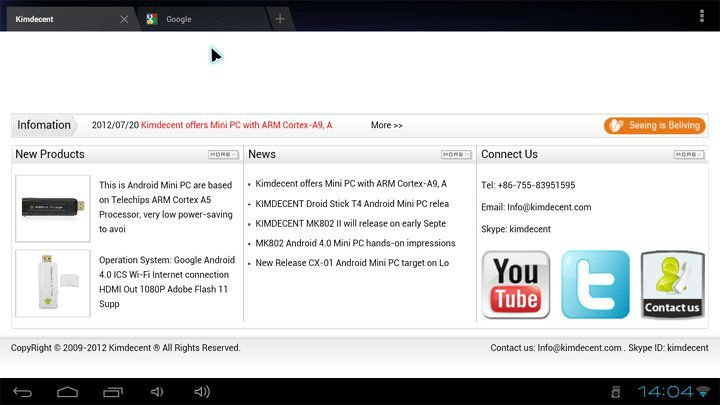The image size is (720, 405).
Task: Switch to the Kimdecent tab
Action: [69, 19]
